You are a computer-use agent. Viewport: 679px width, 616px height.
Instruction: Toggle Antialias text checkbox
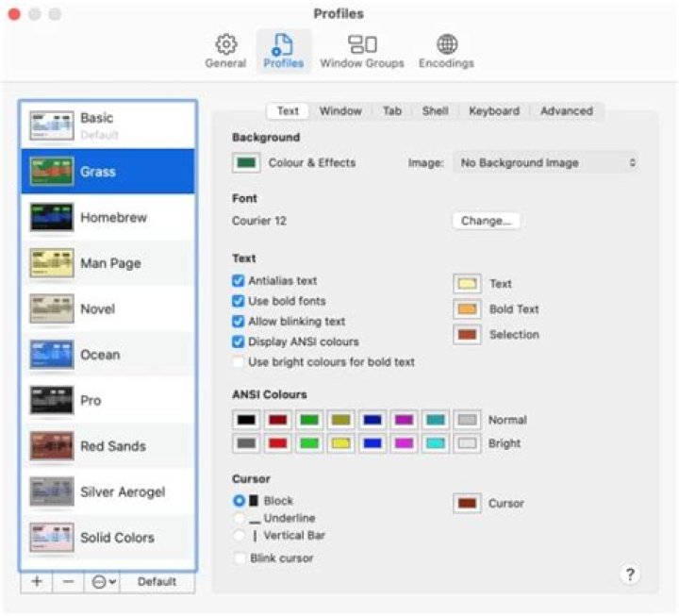pos(239,281)
